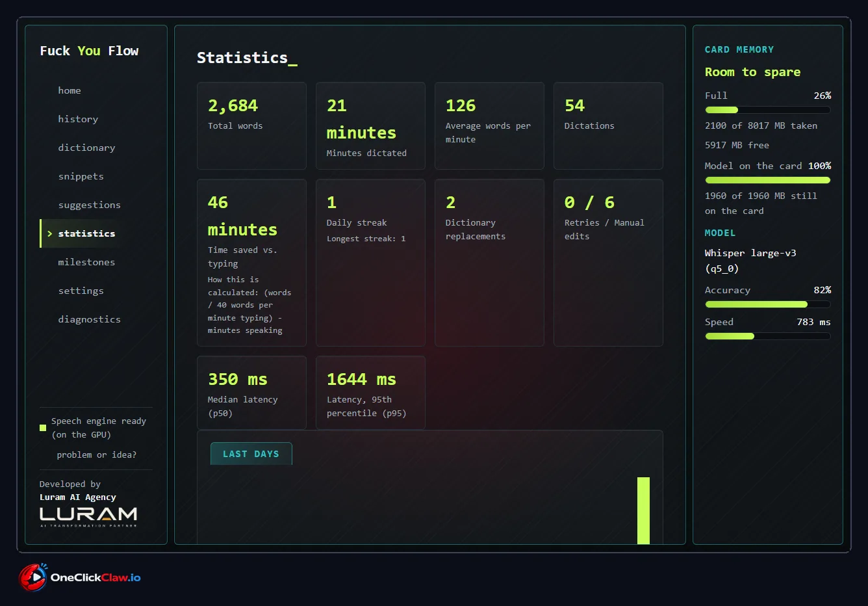Click the Accuracy progress bar
This screenshot has width=868, height=606.
[767, 304]
